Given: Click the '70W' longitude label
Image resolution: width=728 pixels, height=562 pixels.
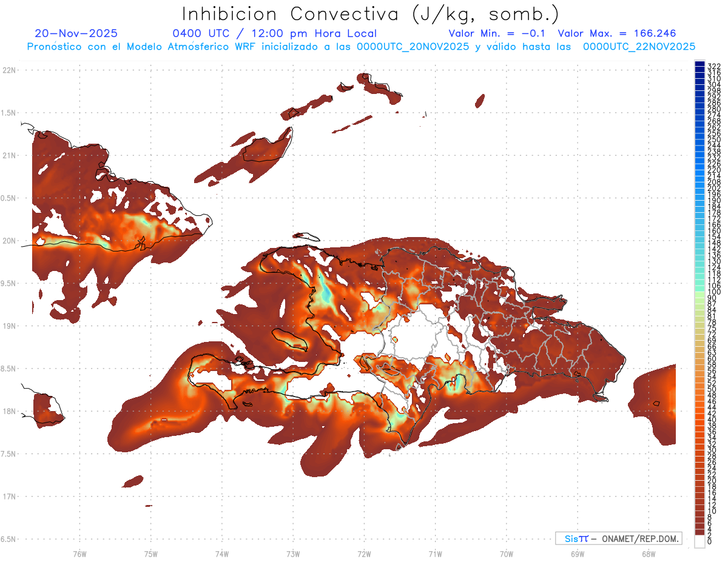Looking at the screenshot, I should point(506,553).
